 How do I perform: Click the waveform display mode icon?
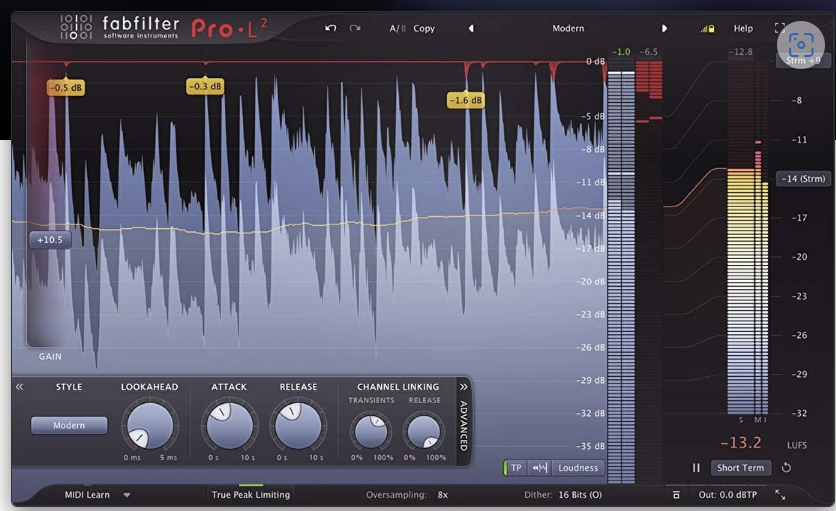pos(540,468)
